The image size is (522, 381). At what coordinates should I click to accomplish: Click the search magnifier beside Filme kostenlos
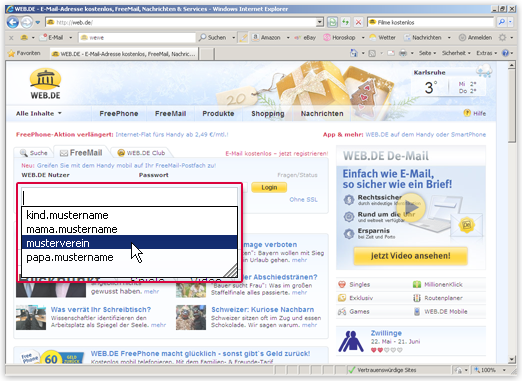click(x=501, y=22)
